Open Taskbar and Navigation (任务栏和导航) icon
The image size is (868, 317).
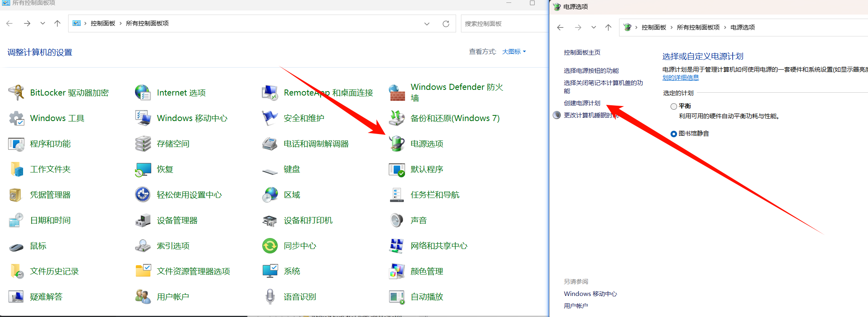[x=396, y=195]
